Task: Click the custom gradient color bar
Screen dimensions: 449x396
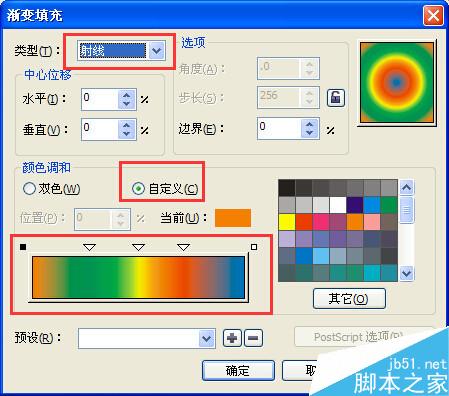Action: pyautogui.click(x=138, y=277)
